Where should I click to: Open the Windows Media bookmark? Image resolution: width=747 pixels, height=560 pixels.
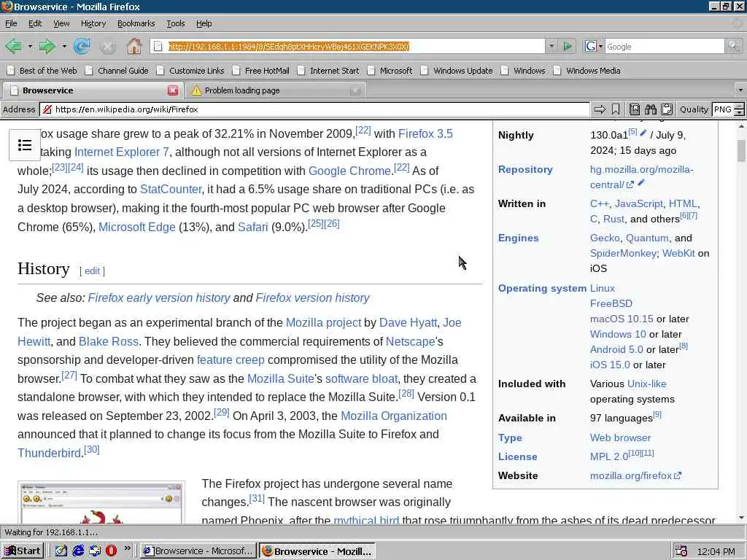587,71
